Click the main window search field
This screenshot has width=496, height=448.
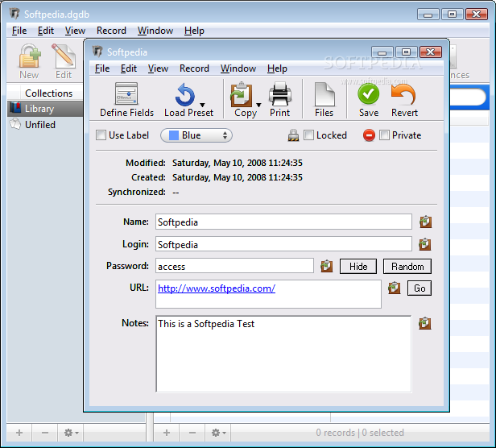click(468, 97)
